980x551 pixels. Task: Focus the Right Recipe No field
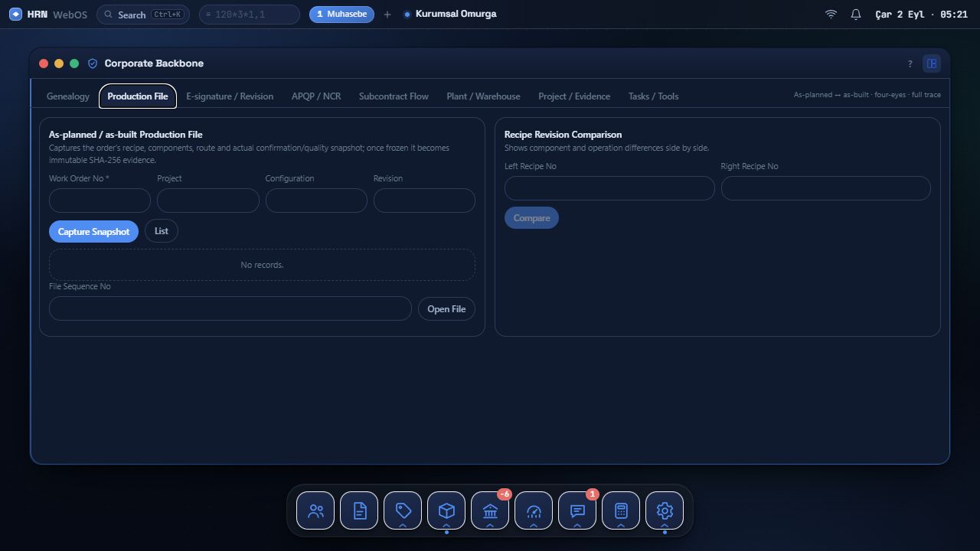(x=826, y=188)
